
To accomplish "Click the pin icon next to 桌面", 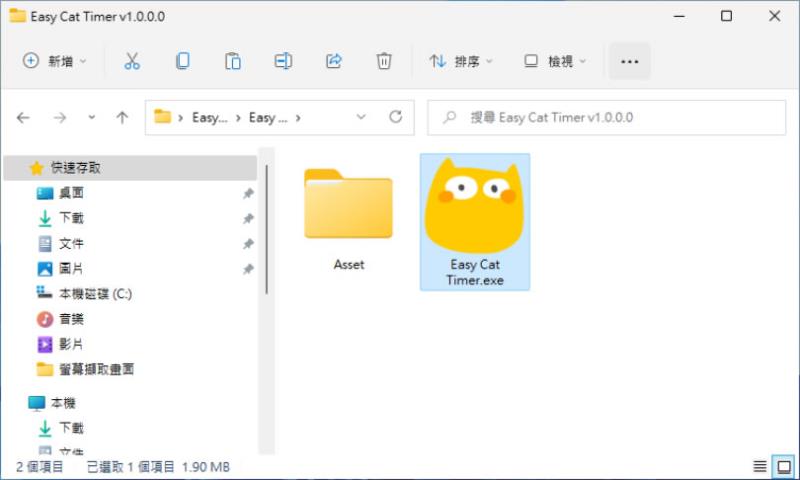I will pyautogui.click(x=248, y=193).
